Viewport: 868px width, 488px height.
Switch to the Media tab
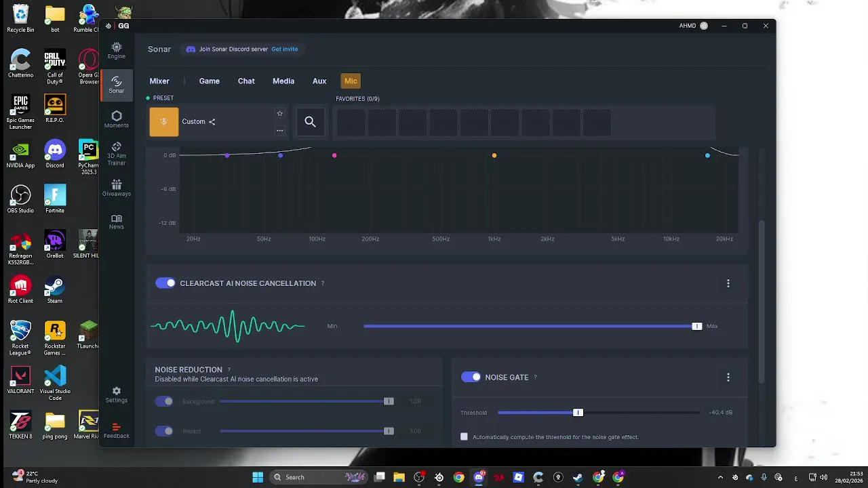pyautogui.click(x=283, y=81)
